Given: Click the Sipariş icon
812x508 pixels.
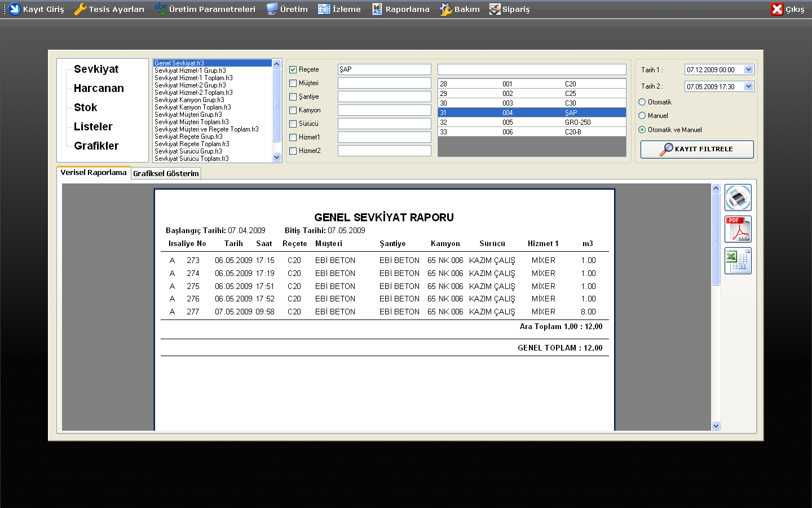Looking at the screenshot, I should point(495,9).
